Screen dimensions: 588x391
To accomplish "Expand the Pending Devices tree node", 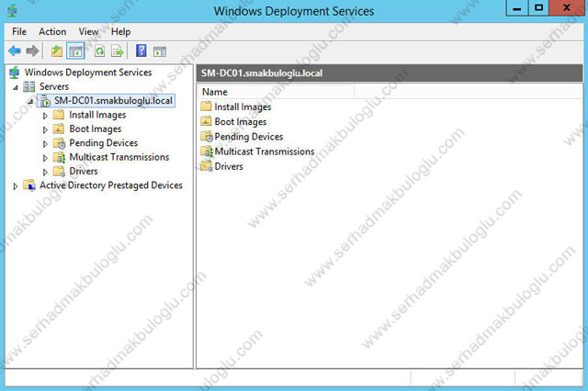I will click(x=45, y=144).
